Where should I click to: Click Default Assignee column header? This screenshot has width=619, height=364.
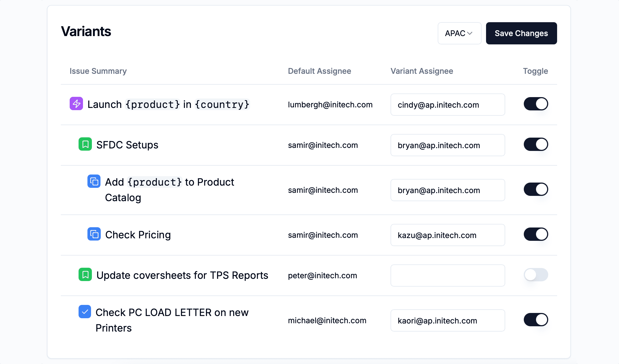pos(320,71)
